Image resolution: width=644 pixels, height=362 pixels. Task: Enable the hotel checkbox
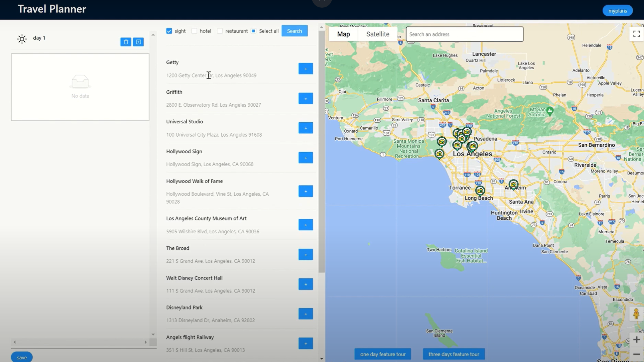click(x=194, y=31)
